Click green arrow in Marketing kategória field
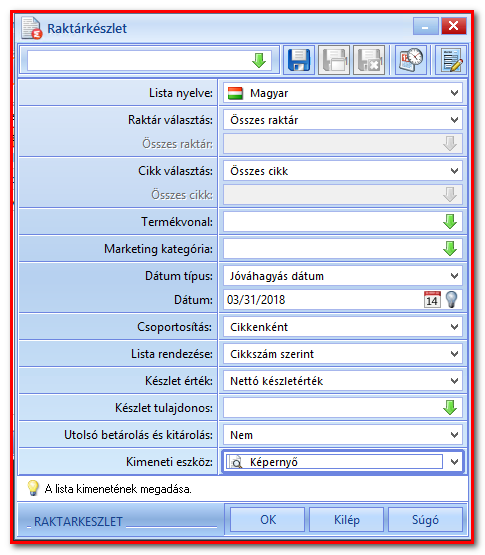485x555 pixels. coord(450,249)
